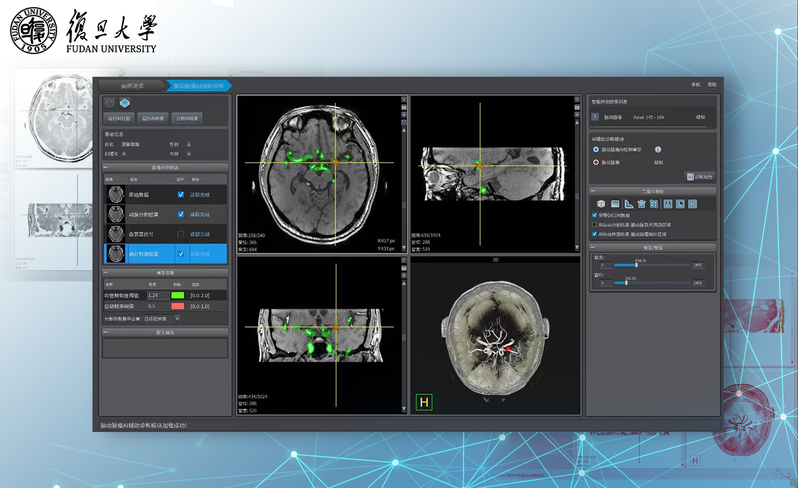Click the second icon in 3D visualization toolbar
The width and height of the screenshot is (798, 488).
coord(613,204)
